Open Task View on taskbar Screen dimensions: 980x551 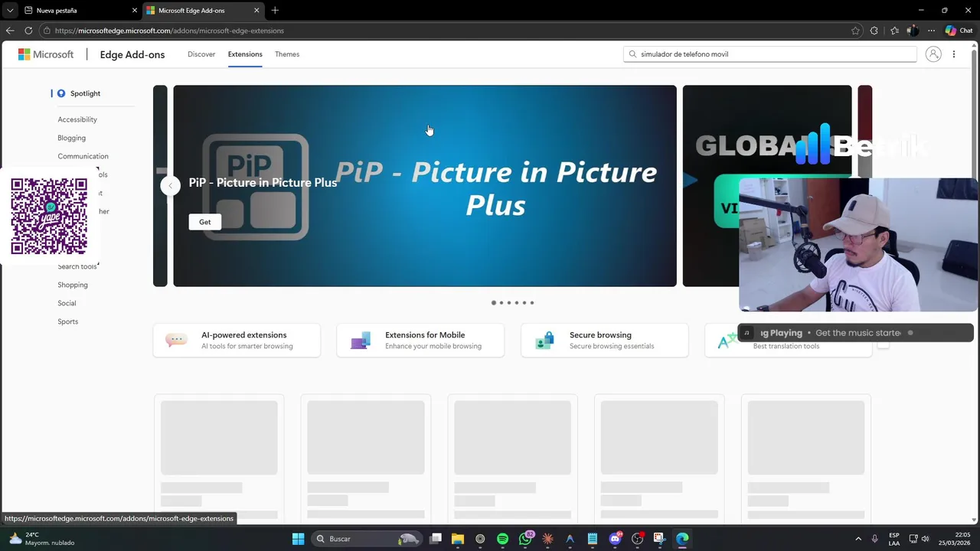click(x=436, y=539)
